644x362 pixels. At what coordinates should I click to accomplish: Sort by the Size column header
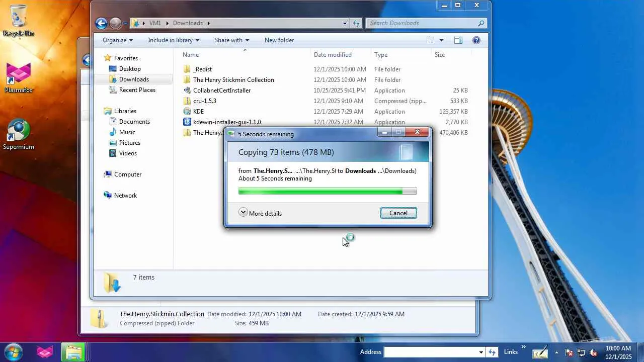click(440, 55)
